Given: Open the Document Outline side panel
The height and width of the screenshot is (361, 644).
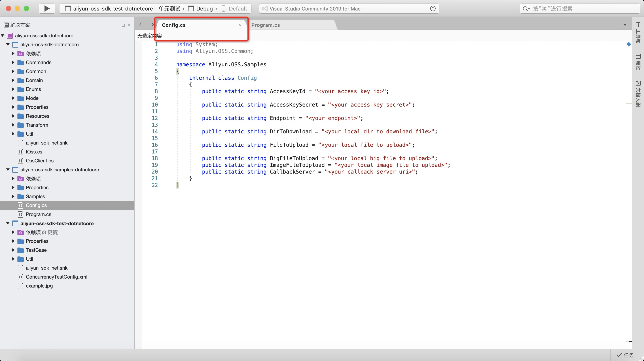Looking at the screenshot, I should 638,94.
